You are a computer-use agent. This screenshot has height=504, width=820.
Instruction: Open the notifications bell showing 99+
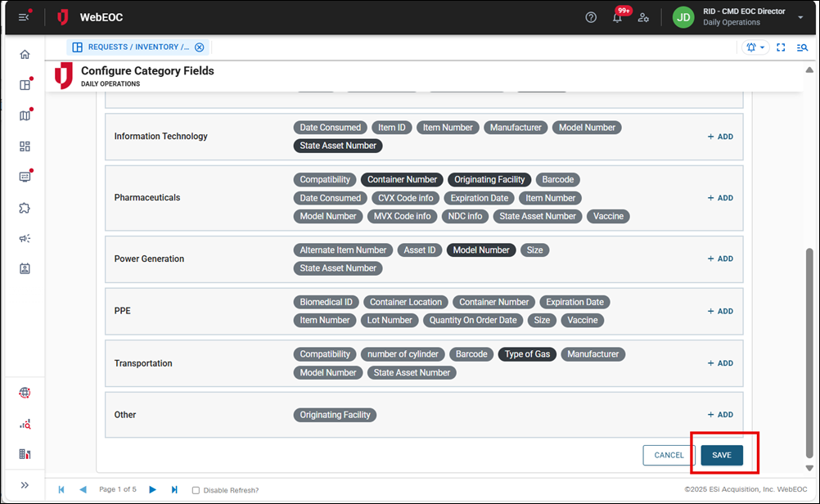click(x=618, y=18)
